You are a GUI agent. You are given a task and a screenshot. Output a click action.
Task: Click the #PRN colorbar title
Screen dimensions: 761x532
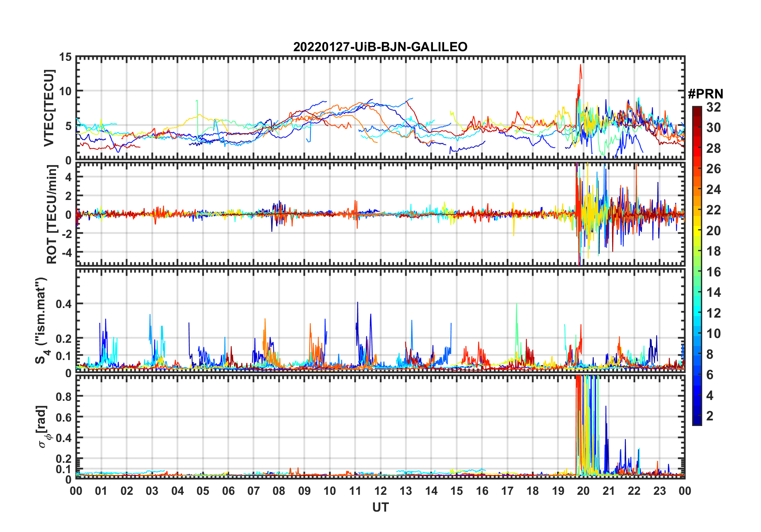[x=705, y=94]
